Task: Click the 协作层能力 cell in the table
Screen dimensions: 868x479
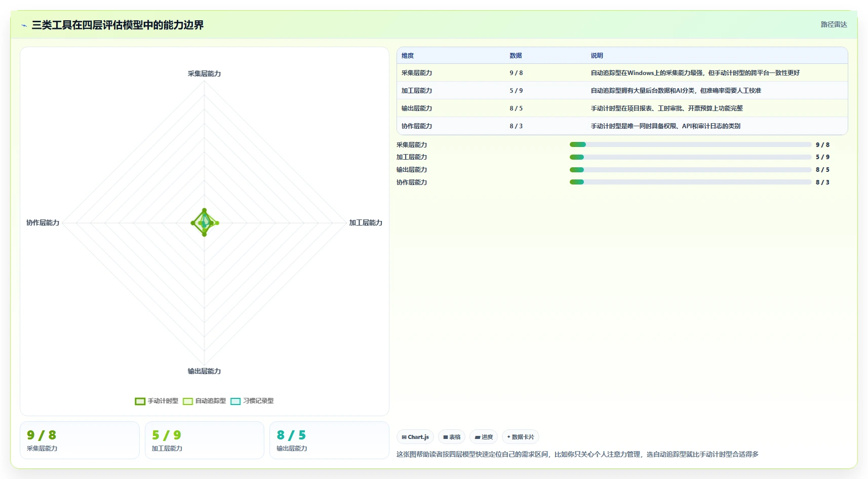Action: pyautogui.click(x=417, y=126)
